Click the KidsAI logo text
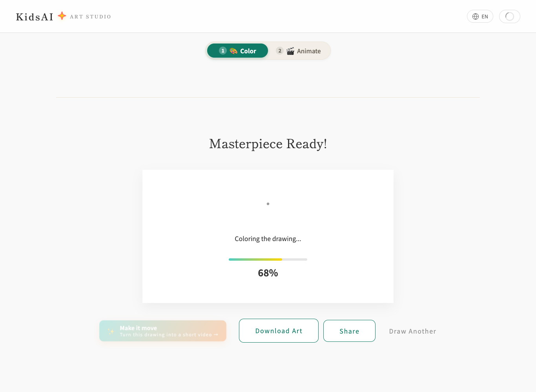 coord(35,17)
